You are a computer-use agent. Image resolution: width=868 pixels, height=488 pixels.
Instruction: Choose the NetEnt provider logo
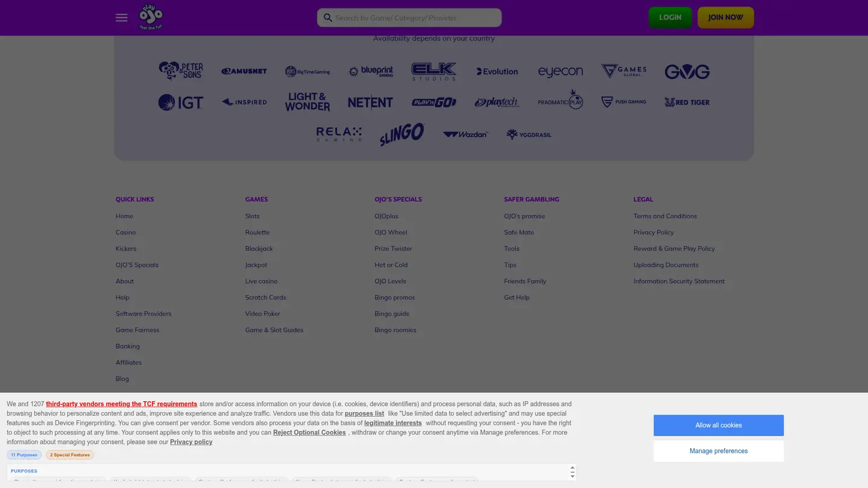point(371,102)
